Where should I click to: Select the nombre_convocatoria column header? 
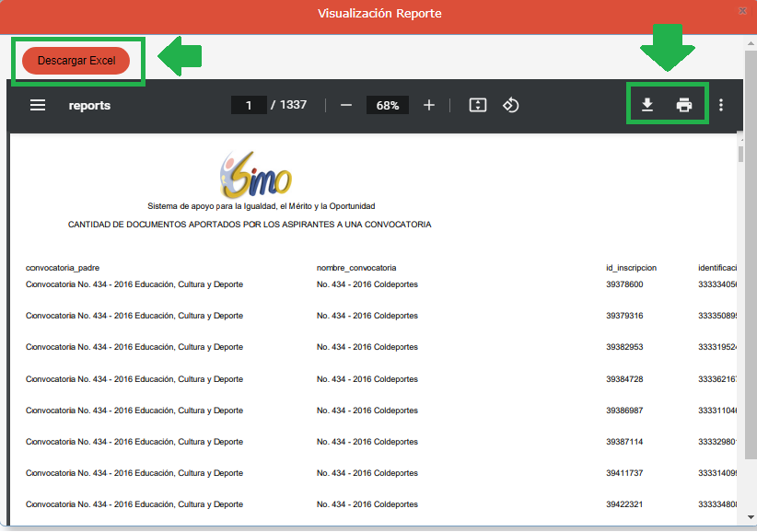coord(356,268)
